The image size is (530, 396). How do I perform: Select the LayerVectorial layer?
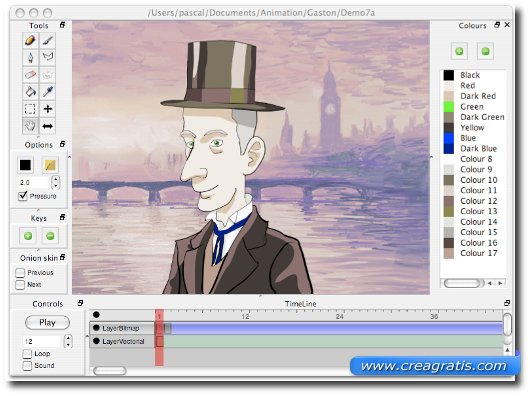[122, 341]
